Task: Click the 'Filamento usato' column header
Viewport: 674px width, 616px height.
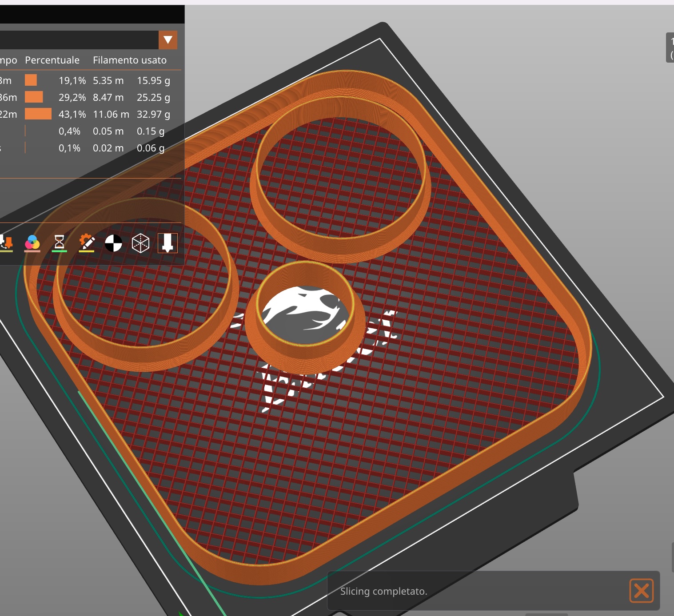Action: pyautogui.click(x=130, y=60)
